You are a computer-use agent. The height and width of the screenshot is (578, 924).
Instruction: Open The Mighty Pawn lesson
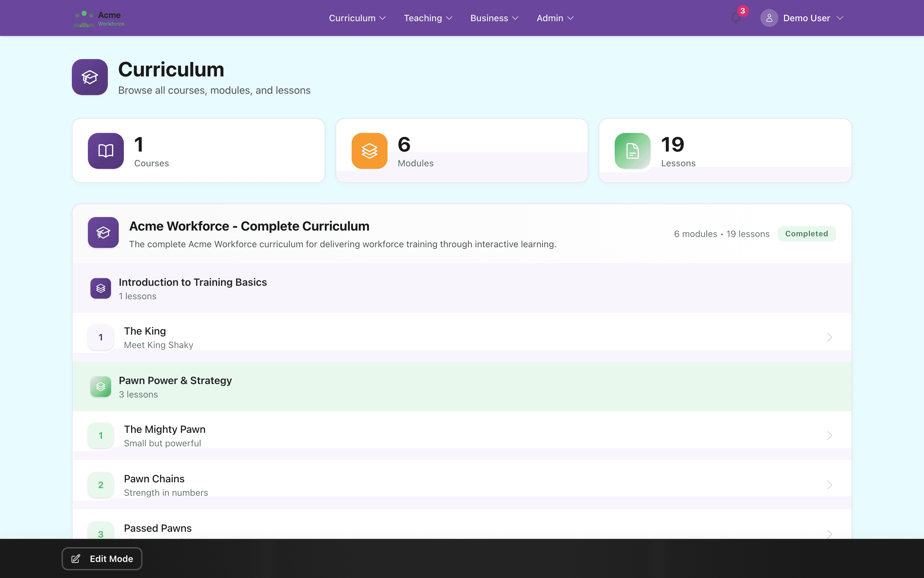(462, 435)
